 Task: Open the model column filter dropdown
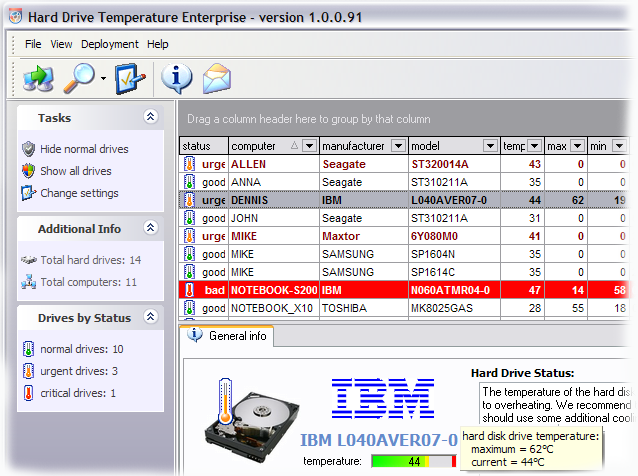490,146
